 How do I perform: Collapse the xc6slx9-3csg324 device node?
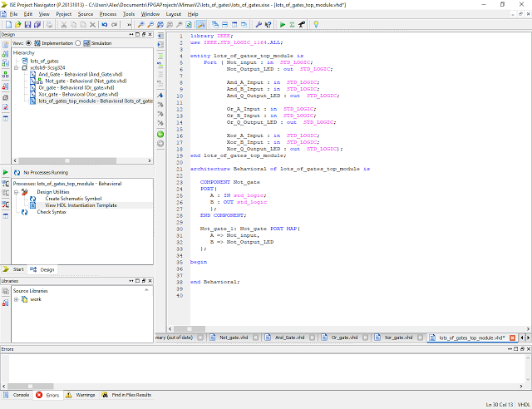pos(17,67)
